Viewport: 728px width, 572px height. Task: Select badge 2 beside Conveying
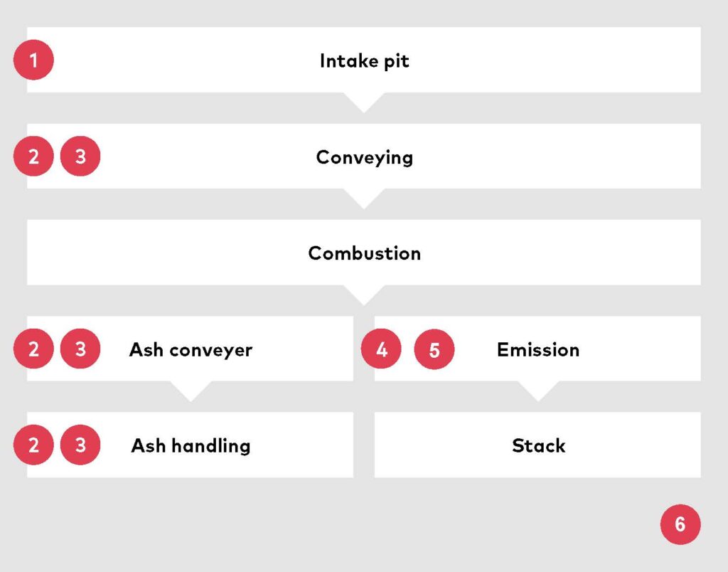pyautogui.click(x=33, y=156)
